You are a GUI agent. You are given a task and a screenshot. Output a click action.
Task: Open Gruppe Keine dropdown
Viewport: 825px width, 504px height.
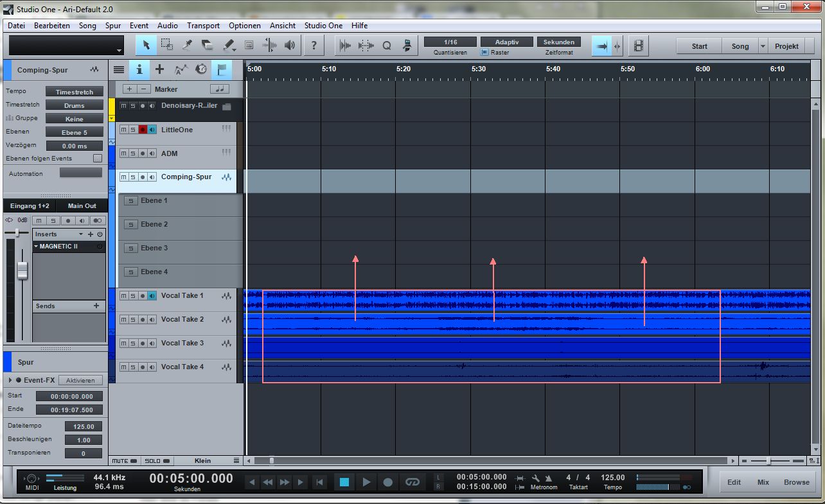(x=74, y=119)
